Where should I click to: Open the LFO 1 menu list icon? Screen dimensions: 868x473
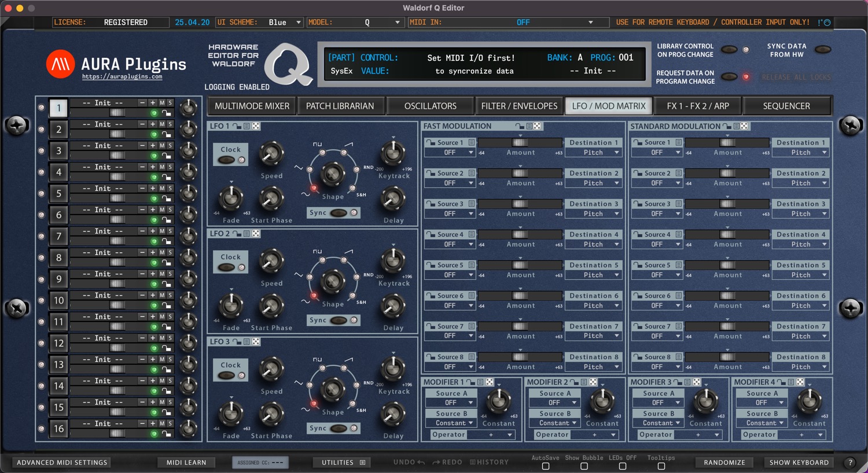point(247,126)
